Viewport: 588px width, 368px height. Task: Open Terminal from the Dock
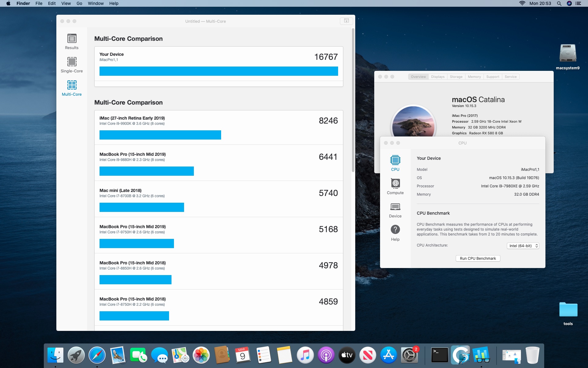click(439, 355)
